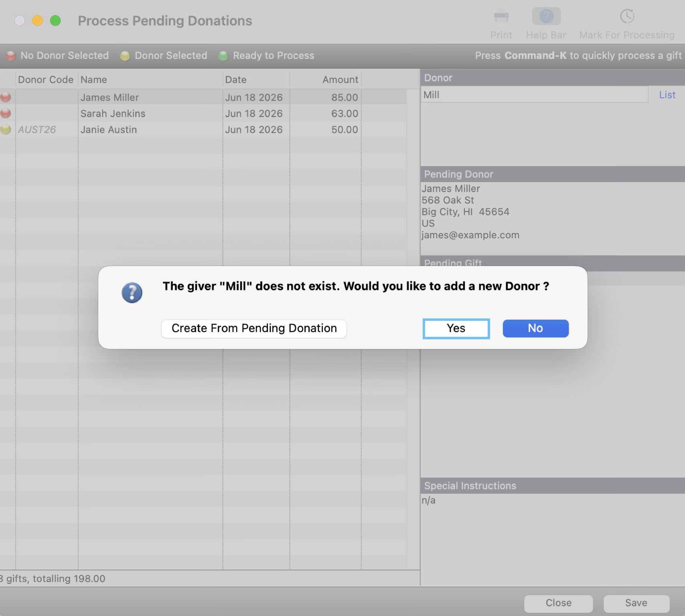Click the Pending Donor section header
The image size is (685, 616).
tap(553, 174)
